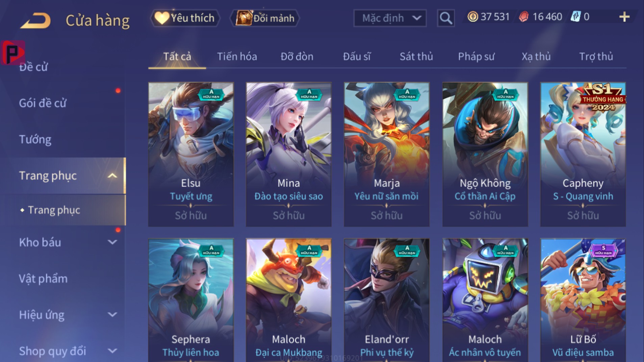Open Gói đề cử in the sidebar
Viewport: 644px width, 362px height.
(x=43, y=103)
